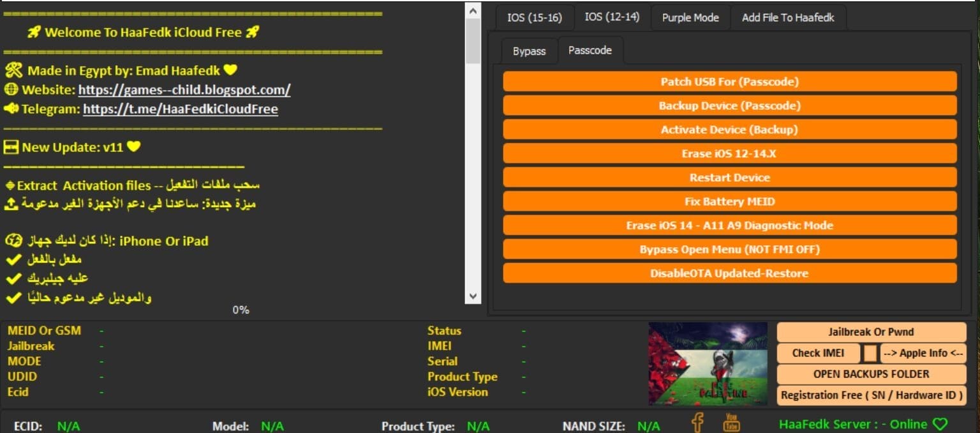The width and height of the screenshot is (980, 433).
Task: Click the disk icon beside New Update v11
Action: point(11,147)
